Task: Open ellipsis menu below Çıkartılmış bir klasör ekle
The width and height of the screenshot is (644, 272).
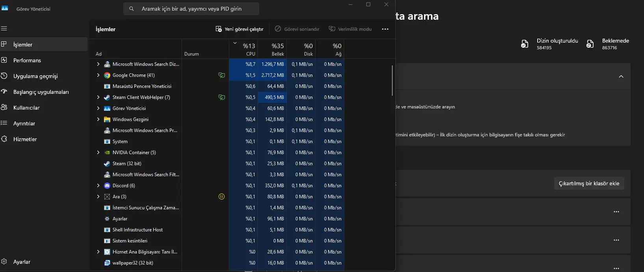Action: pyautogui.click(x=616, y=212)
